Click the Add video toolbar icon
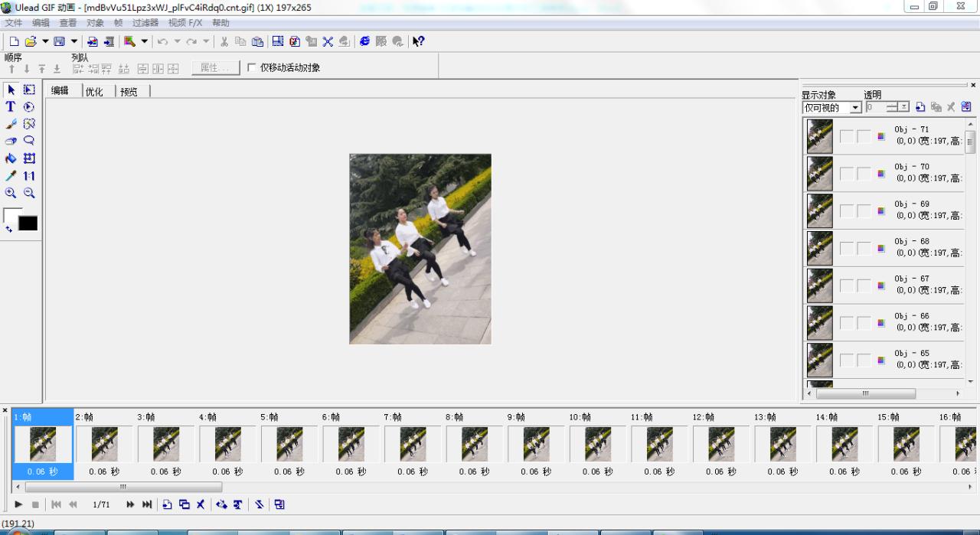Screen dimensions: 980x535 109,41
